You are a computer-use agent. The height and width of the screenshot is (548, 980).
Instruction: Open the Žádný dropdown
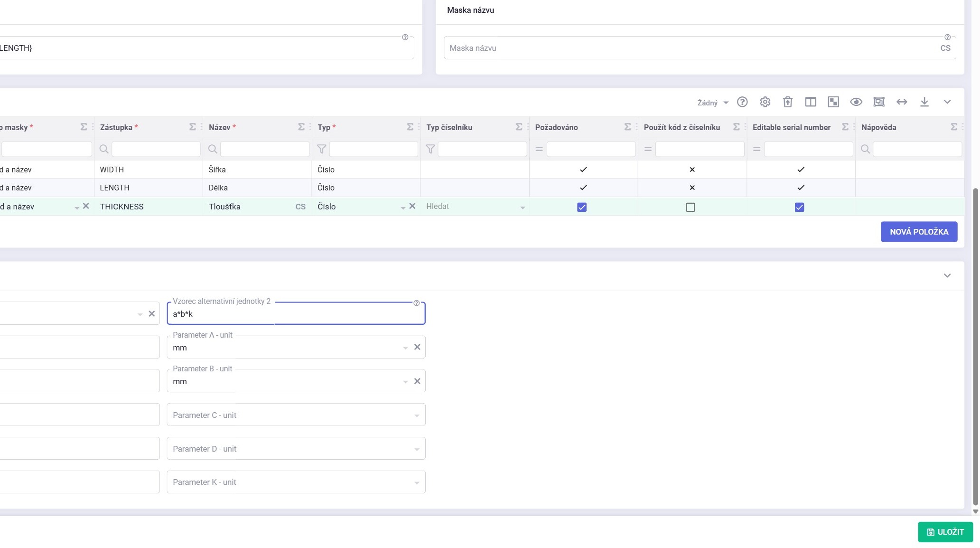coord(712,103)
